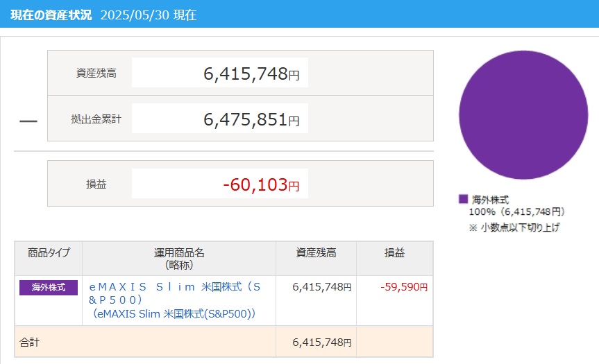
Task: Click the 資産残高 label in summary box
Action: click(x=96, y=73)
